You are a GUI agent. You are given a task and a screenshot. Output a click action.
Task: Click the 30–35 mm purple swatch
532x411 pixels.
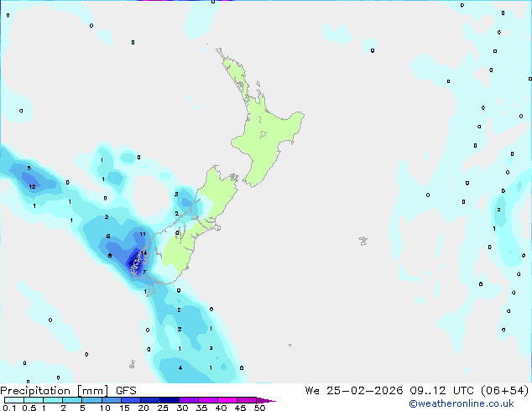(188, 400)
